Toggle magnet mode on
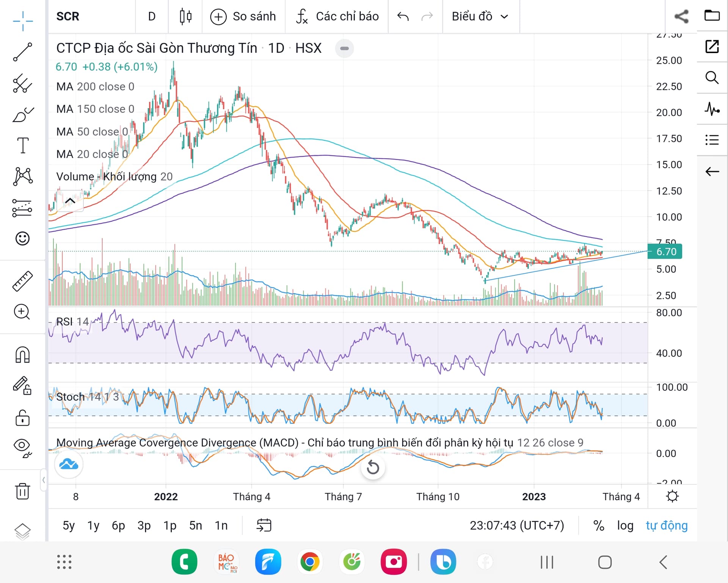This screenshot has width=728, height=583. pyautogui.click(x=22, y=355)
